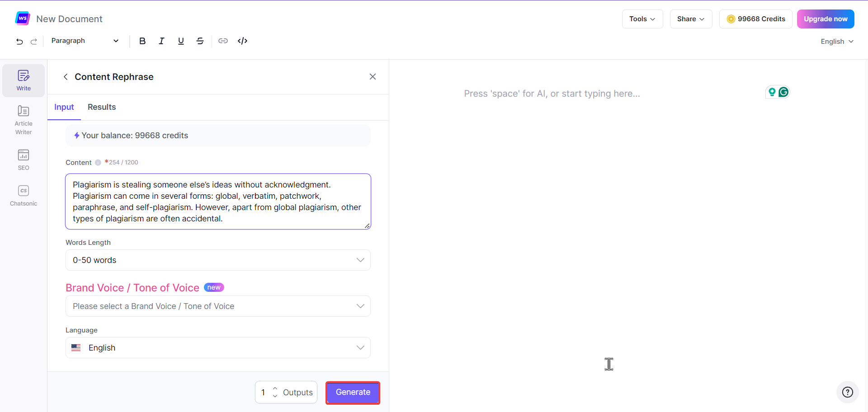The height and width of the screenshot is (412, 868).
Task: Open the Brand Voice / Tone dropdown
Action: [x=218, y=306]
